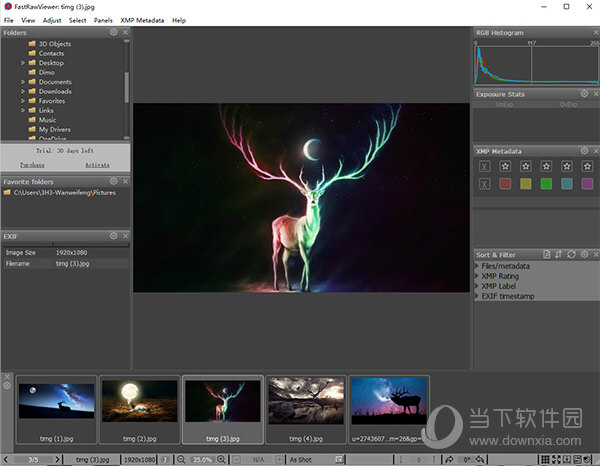Click the Sort & Filter file list icon

click(547, 254)
